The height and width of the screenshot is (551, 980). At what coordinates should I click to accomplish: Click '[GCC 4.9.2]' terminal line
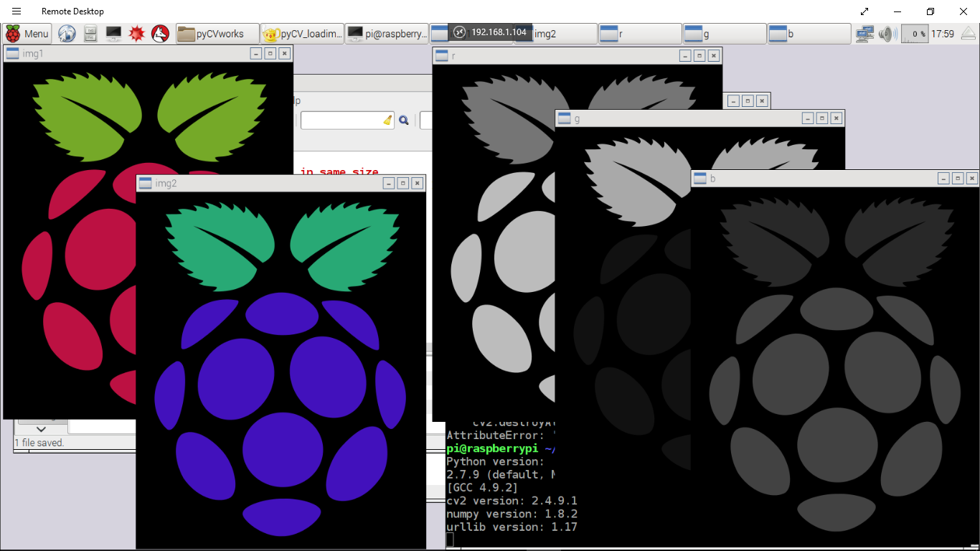coord(482,488)
